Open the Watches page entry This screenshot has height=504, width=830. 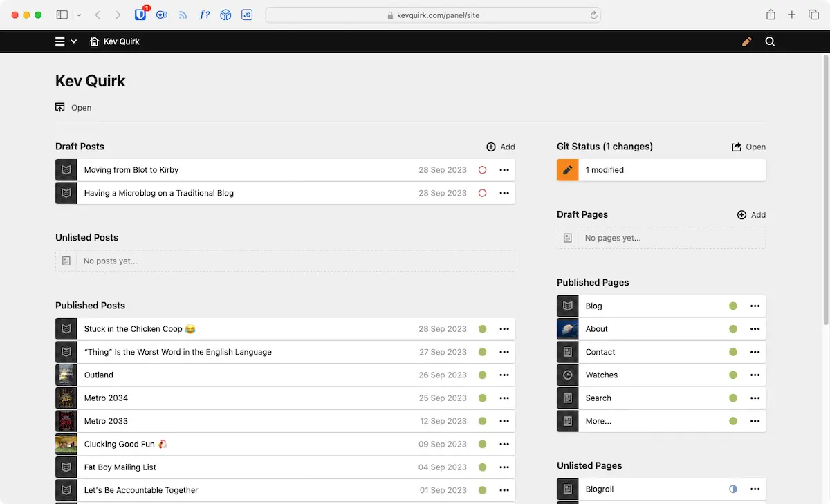pyautogui.click(x=602, y=375)
